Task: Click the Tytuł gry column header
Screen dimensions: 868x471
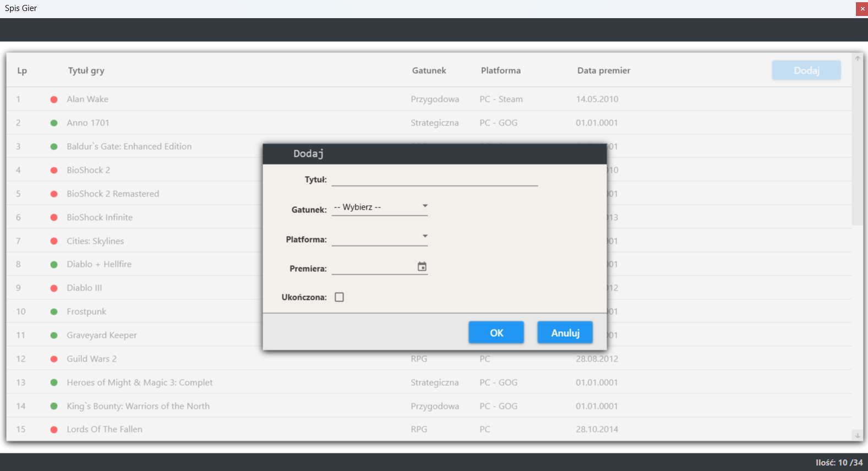Action: pyautogui.click(x=86, y=70)
